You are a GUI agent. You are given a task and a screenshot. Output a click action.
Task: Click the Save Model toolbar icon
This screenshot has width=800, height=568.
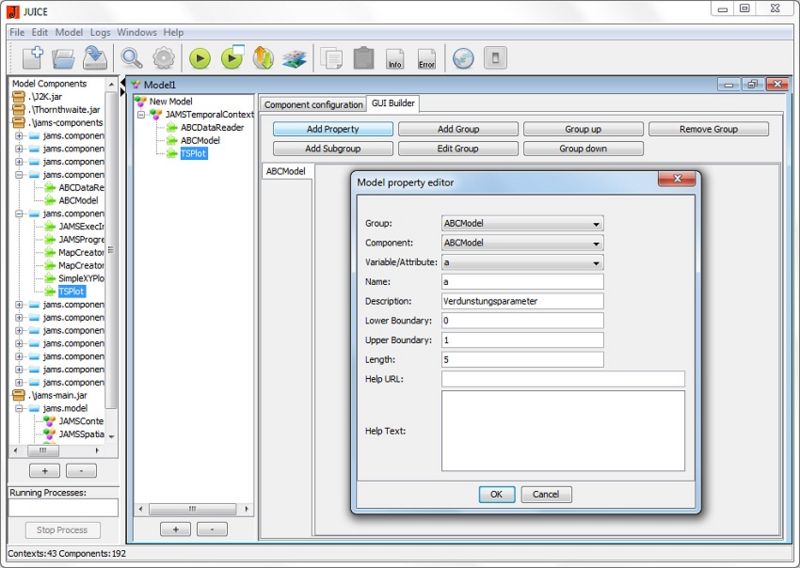click(x=94, y=58)
